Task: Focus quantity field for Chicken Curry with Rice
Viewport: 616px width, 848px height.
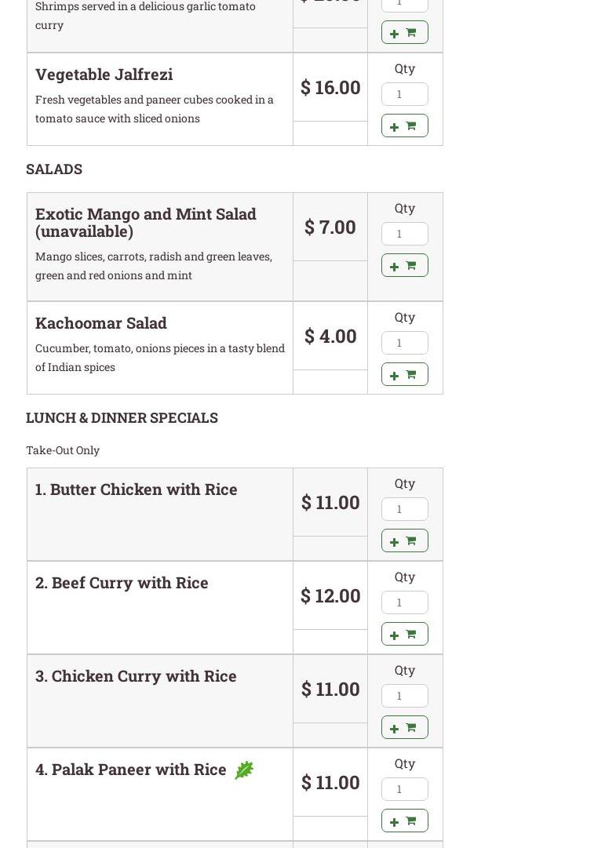Action: pyautogui.click(x=404, y=696)
